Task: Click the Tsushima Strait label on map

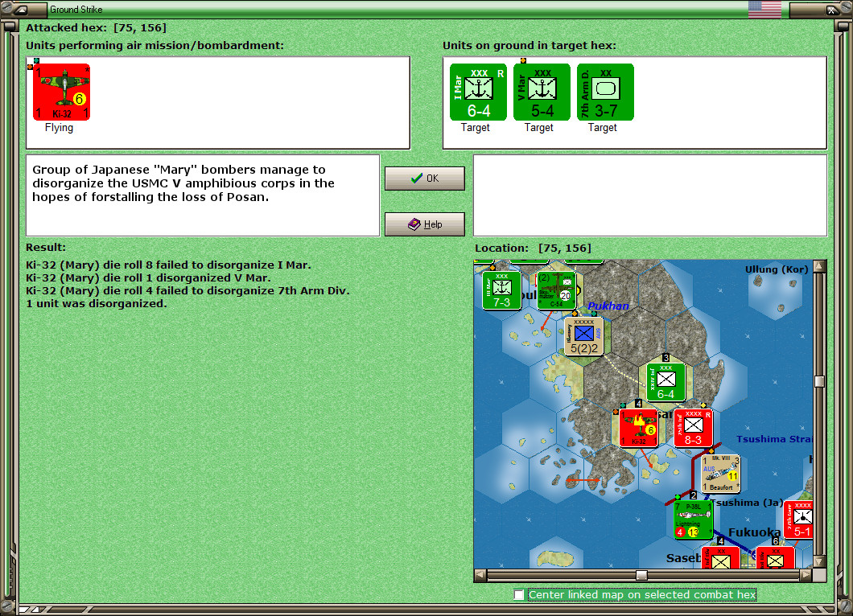Action: point(775,439)
